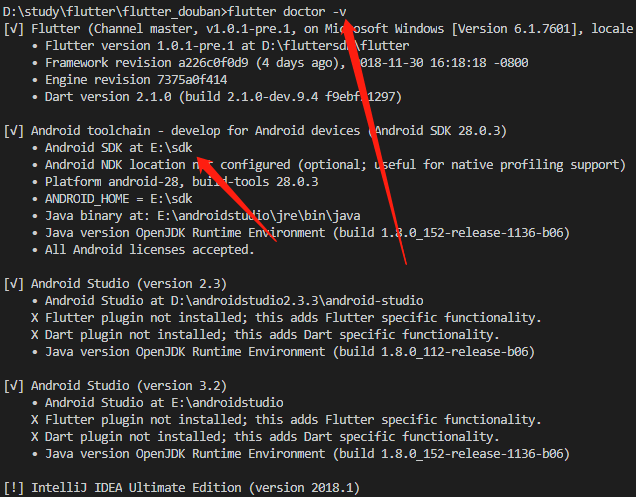Click the command 'flutter doctor -v'
The width and height of the screenshot is (636, 497).
[287, 12]
